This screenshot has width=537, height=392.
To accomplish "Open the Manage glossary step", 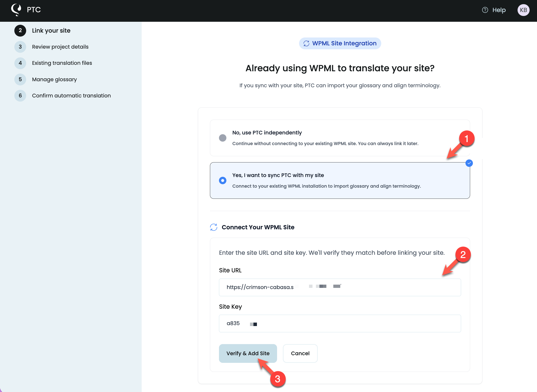I will [x=54, y=80].
